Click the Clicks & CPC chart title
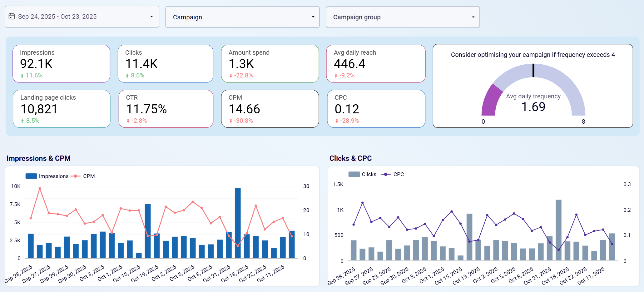644x292 pixels. point(350,158)
